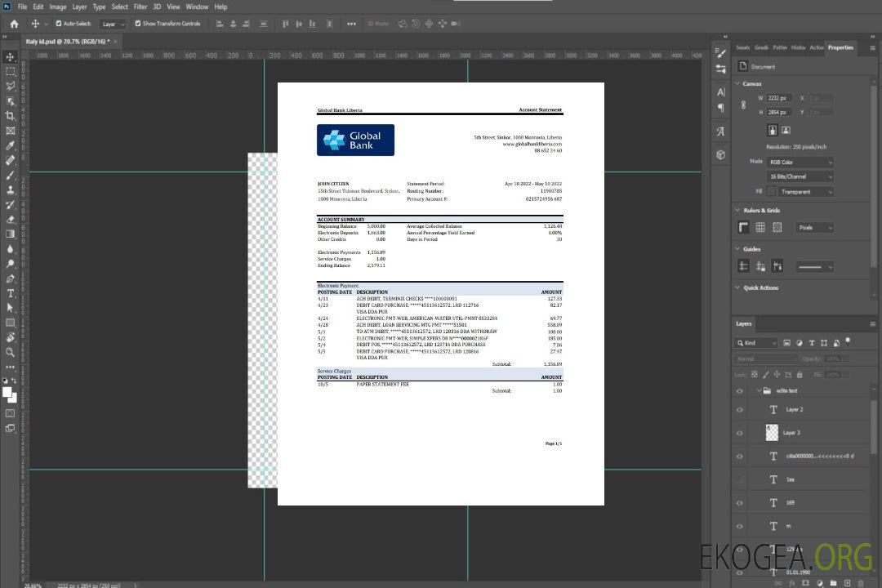Click the Home icon in options bar

coord(14,24)
